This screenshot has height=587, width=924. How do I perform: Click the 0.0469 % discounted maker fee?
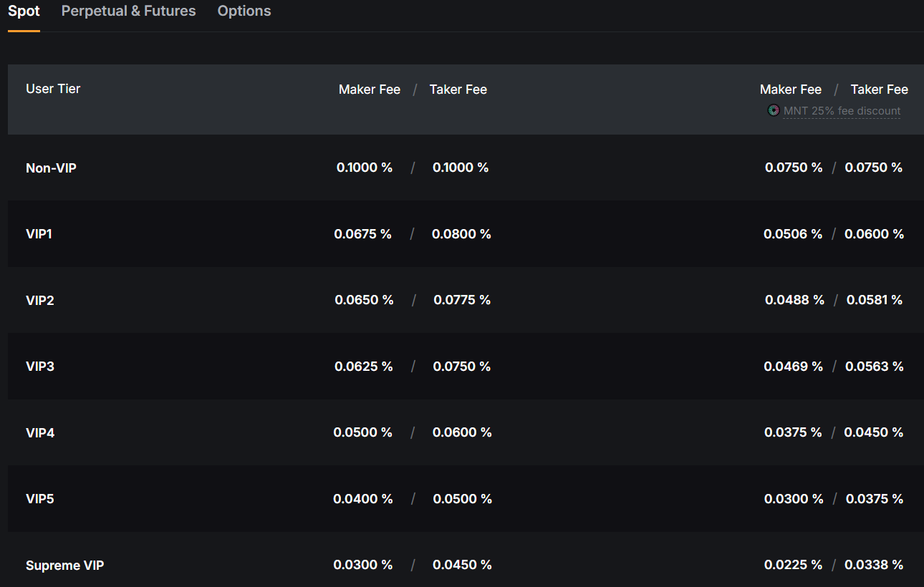pyautogui.click(x=794, y=367)
